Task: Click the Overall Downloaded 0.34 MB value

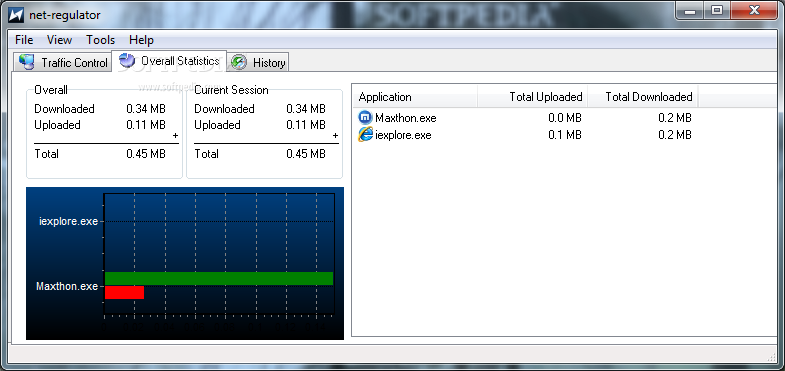Action: click(x=146, y=109)
